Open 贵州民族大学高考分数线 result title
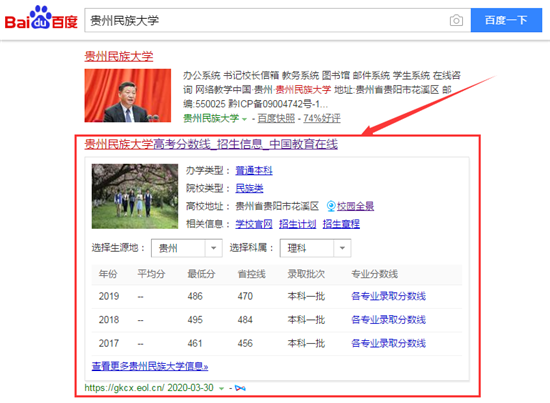The height and width of the screenshot is (403, 550). pos(211,144)
